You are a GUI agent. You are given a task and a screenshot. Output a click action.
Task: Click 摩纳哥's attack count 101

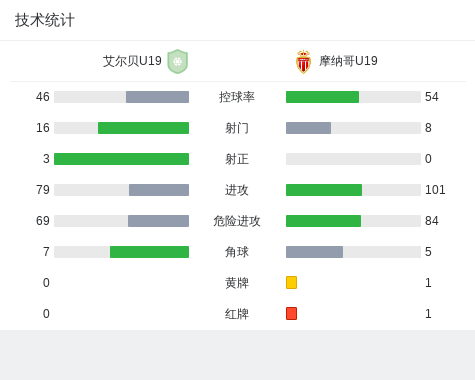pyautogui.click(x=435, y=190)
